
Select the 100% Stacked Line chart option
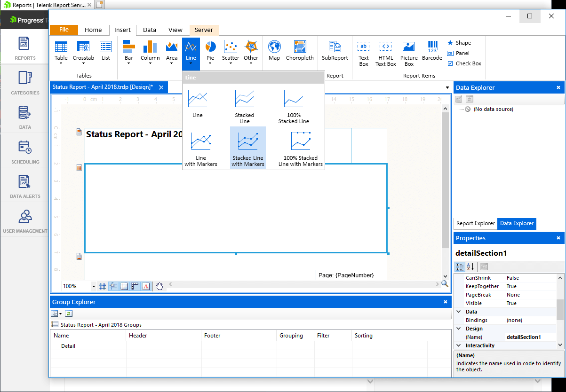tap(294, 106)
